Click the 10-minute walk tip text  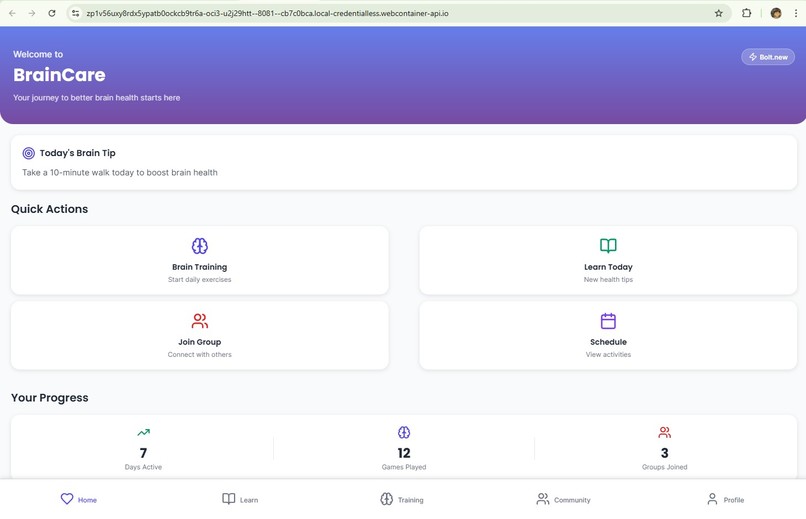tap(120, 173)
